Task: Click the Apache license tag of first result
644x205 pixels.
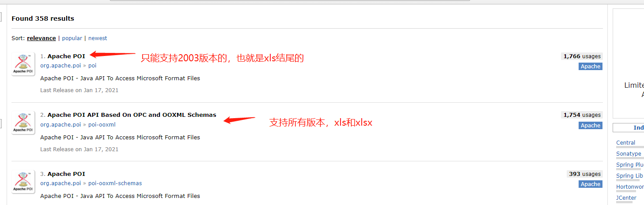Action: [591, 67]
